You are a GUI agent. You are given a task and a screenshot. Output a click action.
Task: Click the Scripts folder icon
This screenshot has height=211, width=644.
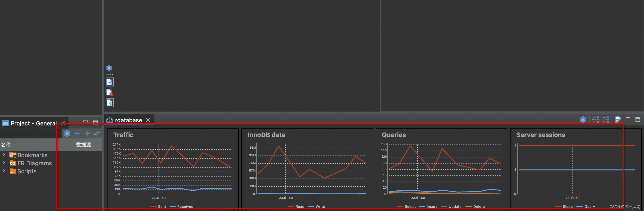[x=13, y=171]
